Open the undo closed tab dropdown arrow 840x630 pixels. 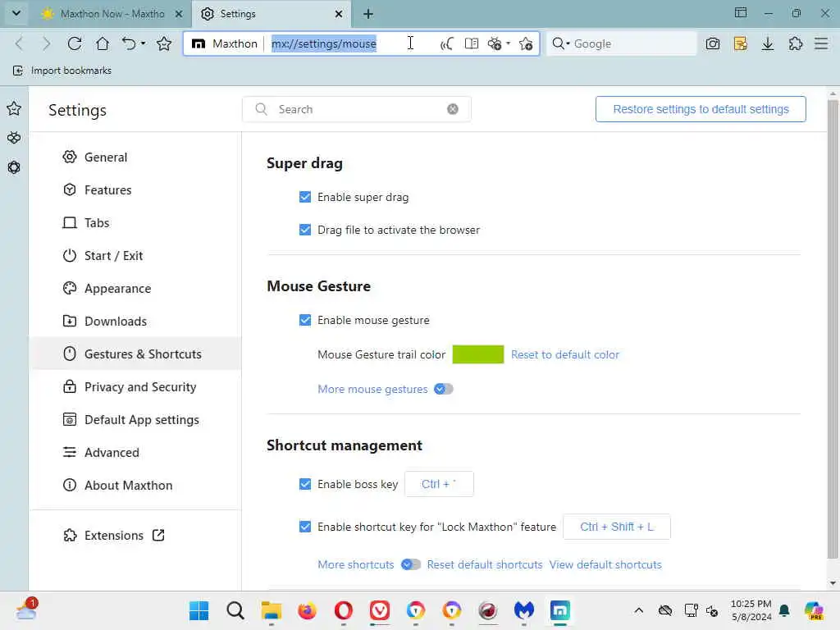click(x=143, y=43)
